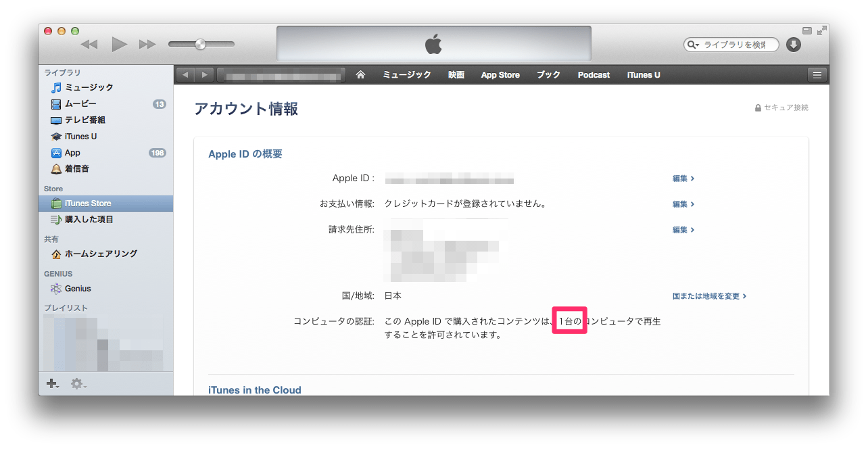Open the search options magnifier dropdown
Image resolution: width=868 pixels, height=449 pixels.
(x=693, y=45)
